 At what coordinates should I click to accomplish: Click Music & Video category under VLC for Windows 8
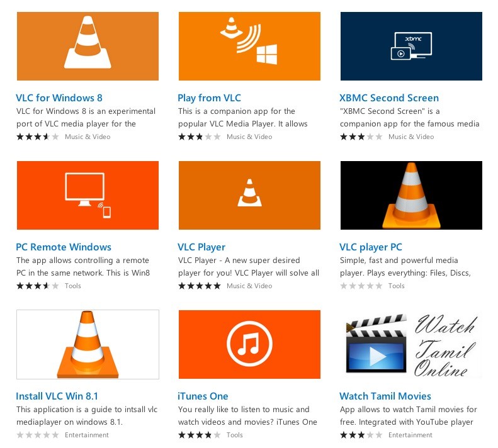click(88, 137)
